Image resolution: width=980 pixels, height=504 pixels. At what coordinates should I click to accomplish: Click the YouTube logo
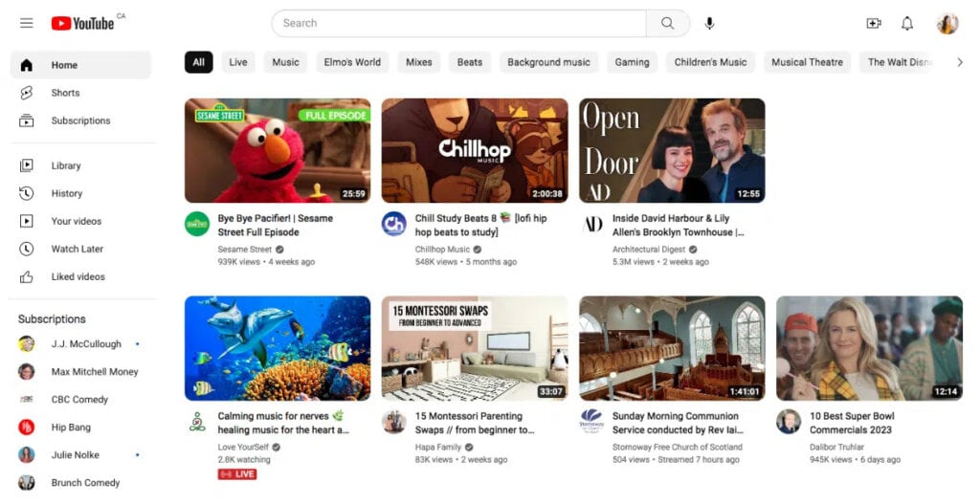tap(82, 23)
